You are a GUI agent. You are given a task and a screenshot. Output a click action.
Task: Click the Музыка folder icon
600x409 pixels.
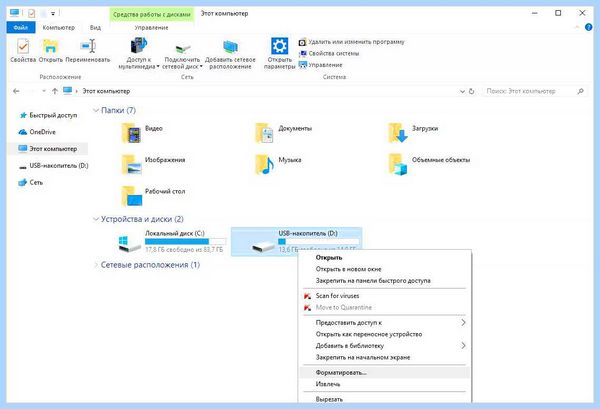(x=264, y=164)
